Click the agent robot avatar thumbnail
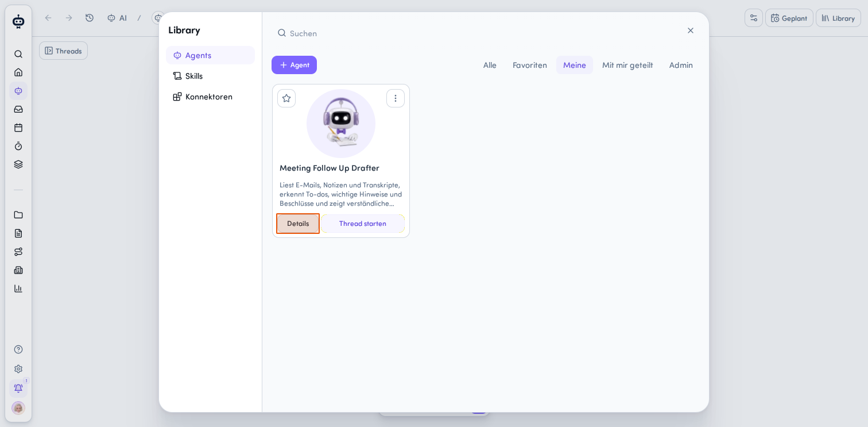The image size is (868, 427). [x=341, y=124]
